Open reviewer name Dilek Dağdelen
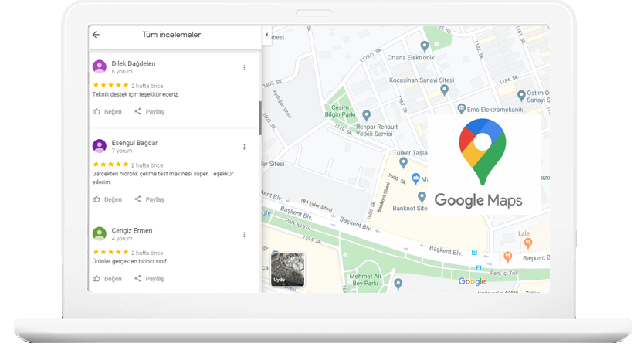Image resolution: width=644 pixels, height=350 pixels. (x=134, y=63)
